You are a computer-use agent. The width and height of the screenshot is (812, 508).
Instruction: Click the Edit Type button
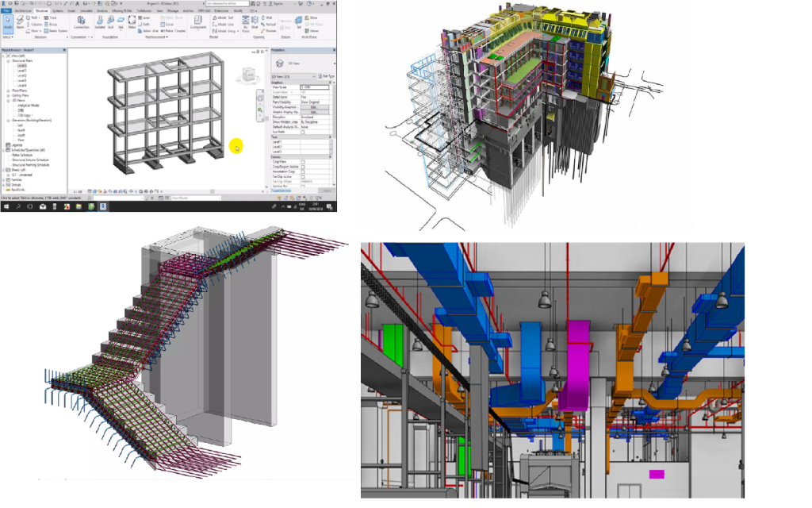(x=326, y=76)
